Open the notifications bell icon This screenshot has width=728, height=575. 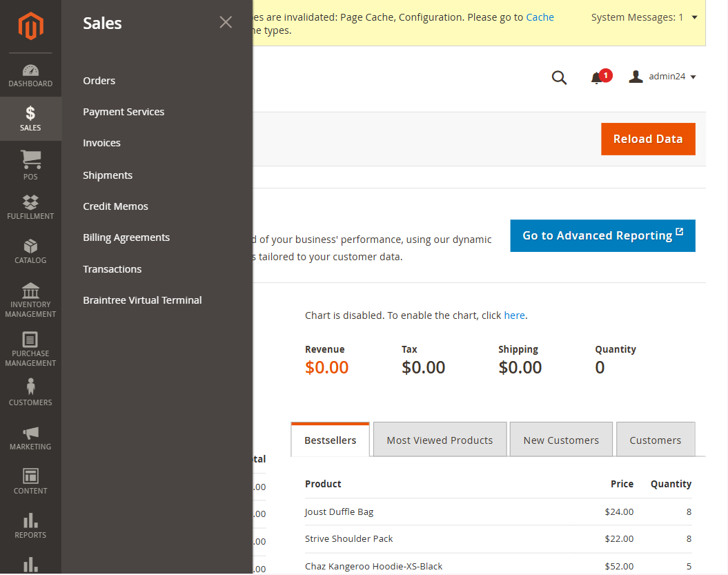coord(598,77)
